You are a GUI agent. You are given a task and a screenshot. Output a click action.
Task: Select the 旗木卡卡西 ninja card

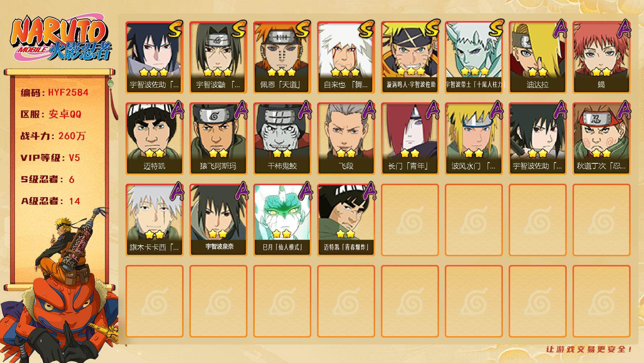click(154, 220)
